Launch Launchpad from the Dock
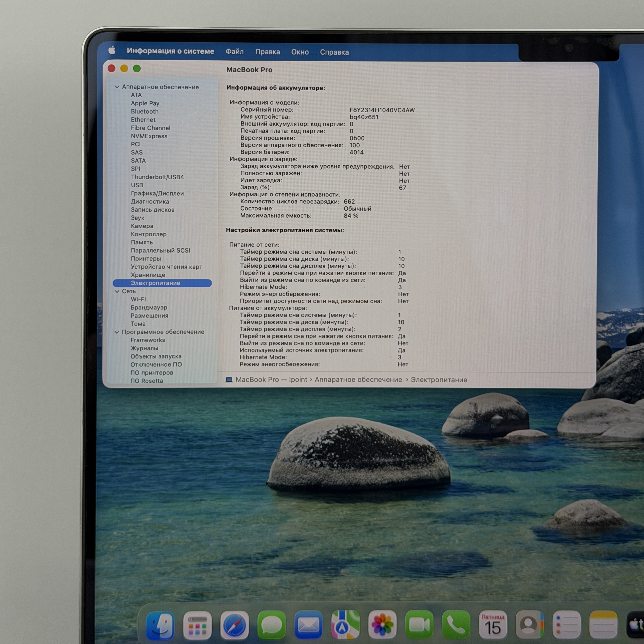 [197, 625]
